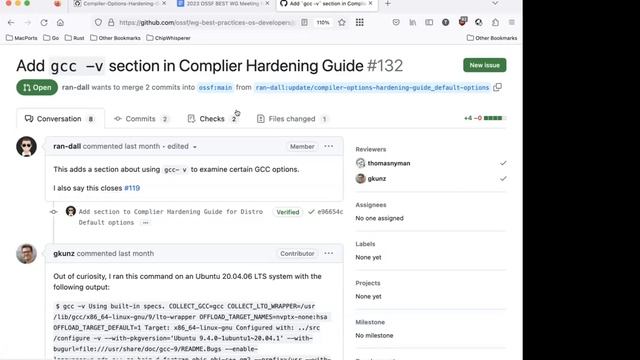This screenshot has height=360, width=640.
Task: Click the browser address bar URL
Action: 206,22
